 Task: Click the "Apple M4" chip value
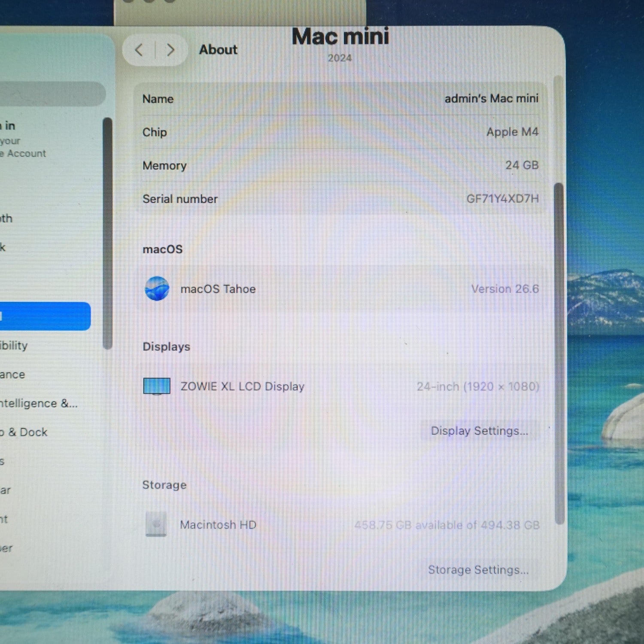(512, 132)
